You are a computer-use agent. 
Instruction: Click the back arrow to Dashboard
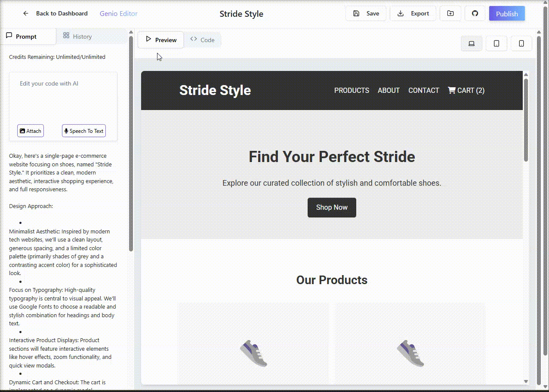(26, 13)
